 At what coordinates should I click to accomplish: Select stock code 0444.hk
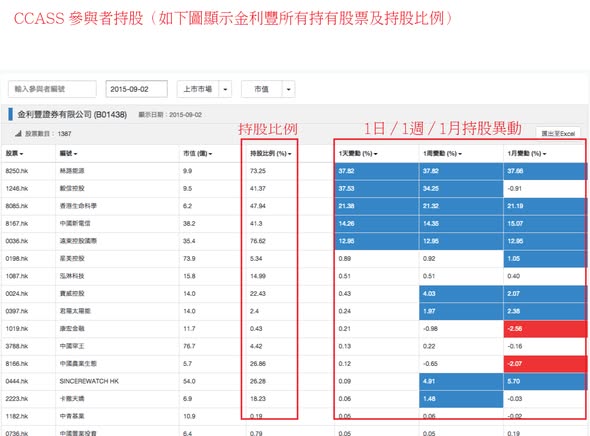point(17,381)
